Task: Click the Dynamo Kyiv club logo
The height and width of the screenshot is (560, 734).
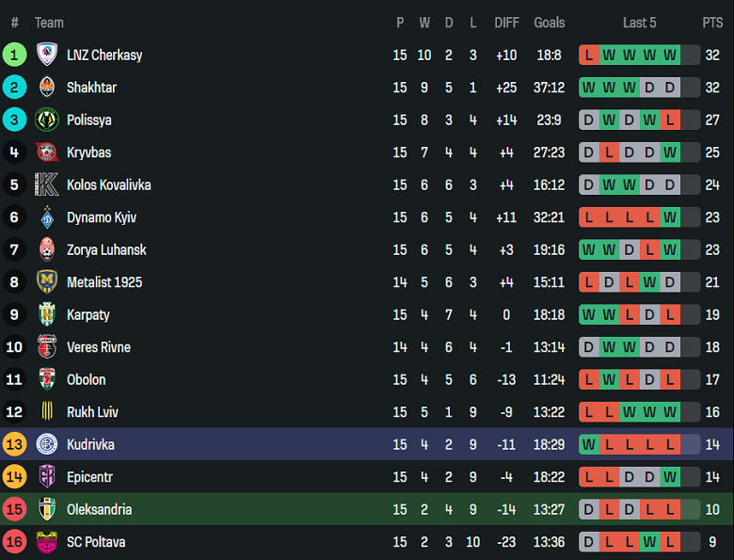Action: 47,217
